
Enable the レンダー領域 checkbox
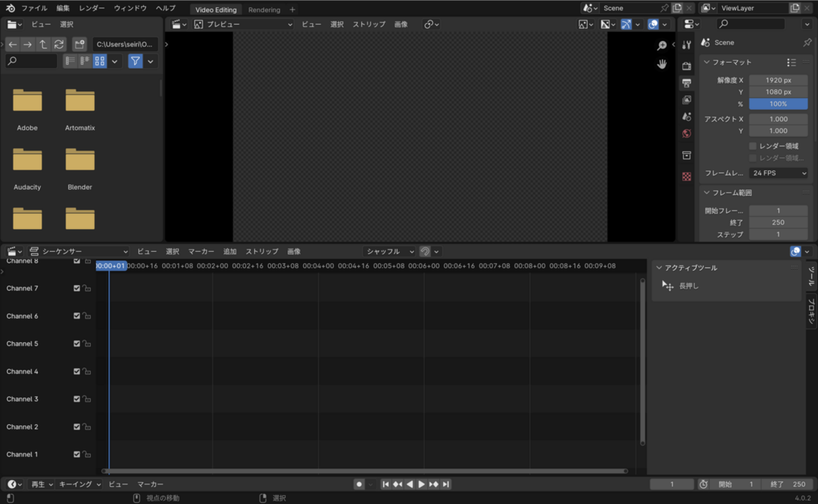[x=753, y=145]
